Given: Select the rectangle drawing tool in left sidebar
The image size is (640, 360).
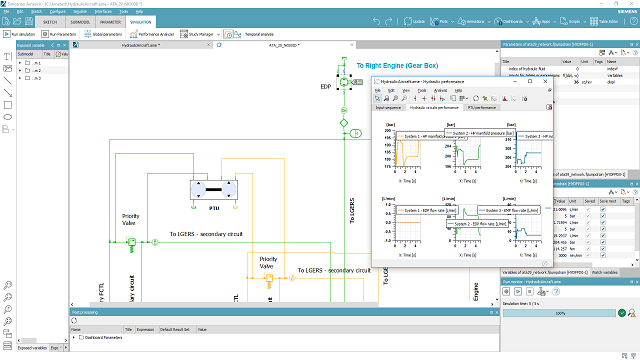Looking at the screenshot, I should (7, 105).
